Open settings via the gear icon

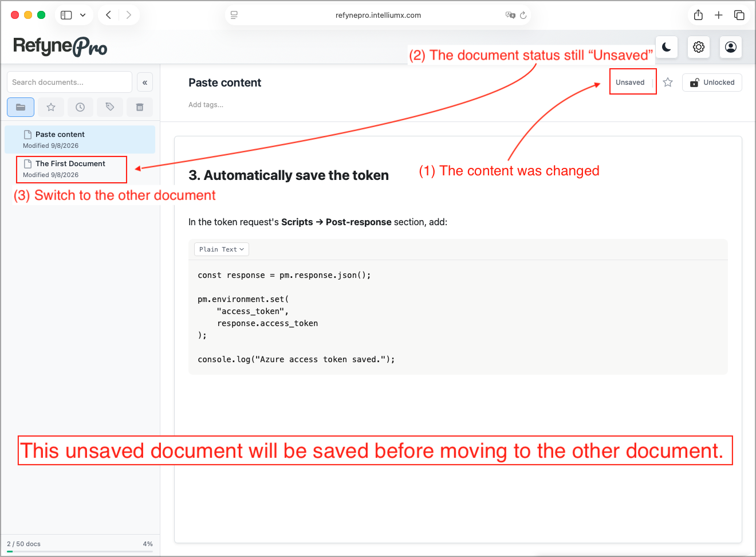coord(699,47)
